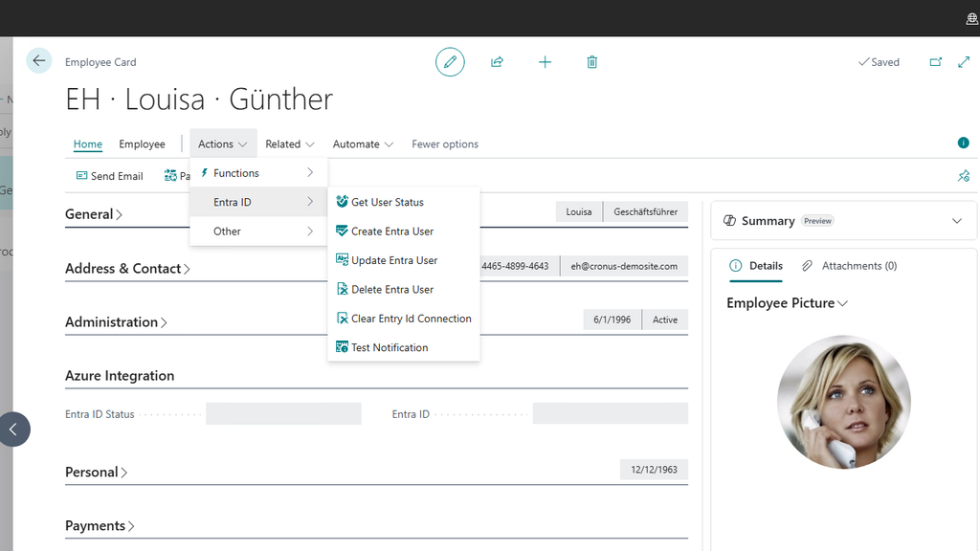
Task: Click the green info circle icon
Action: (963, 143)
